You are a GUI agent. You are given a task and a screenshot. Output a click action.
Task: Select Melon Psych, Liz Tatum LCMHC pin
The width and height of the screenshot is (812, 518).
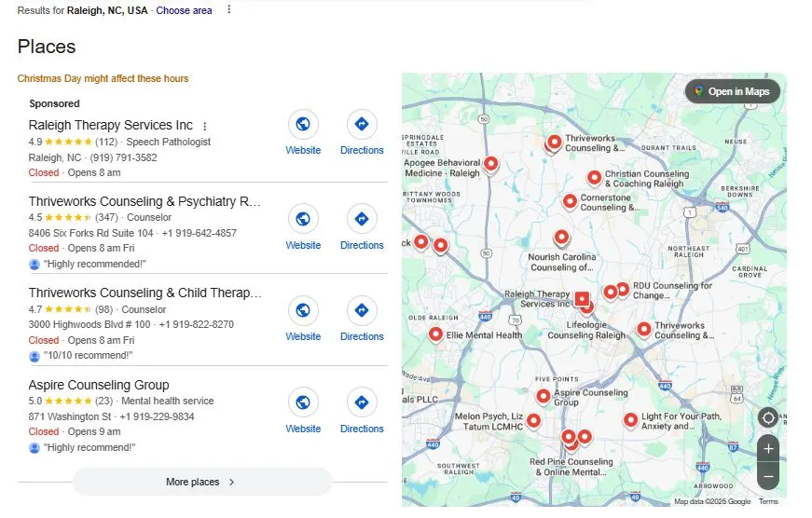coord(533,421)
